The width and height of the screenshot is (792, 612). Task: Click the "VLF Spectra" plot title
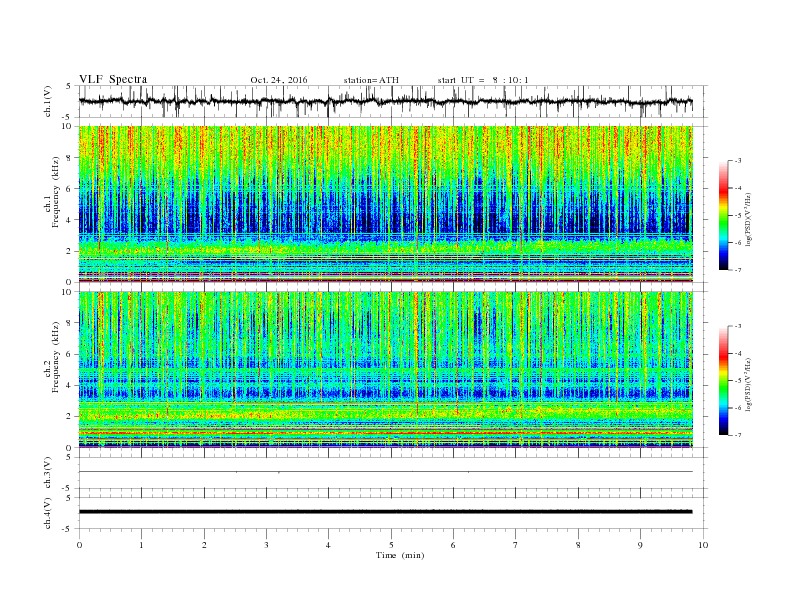point(113,79)
